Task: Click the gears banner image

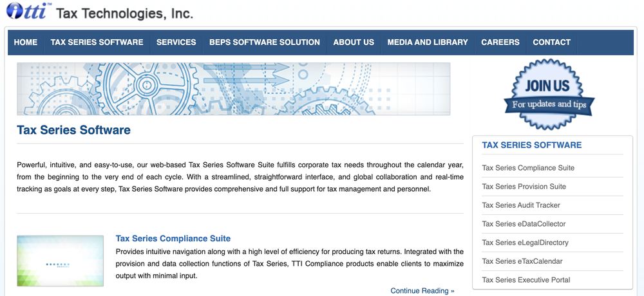Action: pos(233,89)
